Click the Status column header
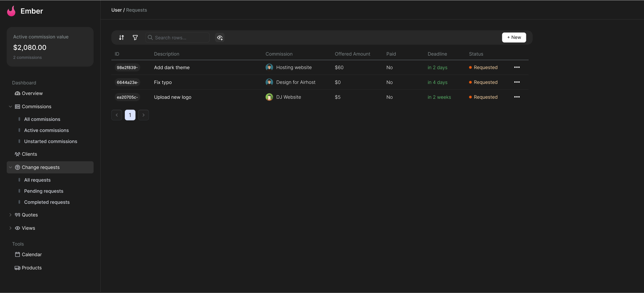Viewport: 644px width, 293px height. 476,54
